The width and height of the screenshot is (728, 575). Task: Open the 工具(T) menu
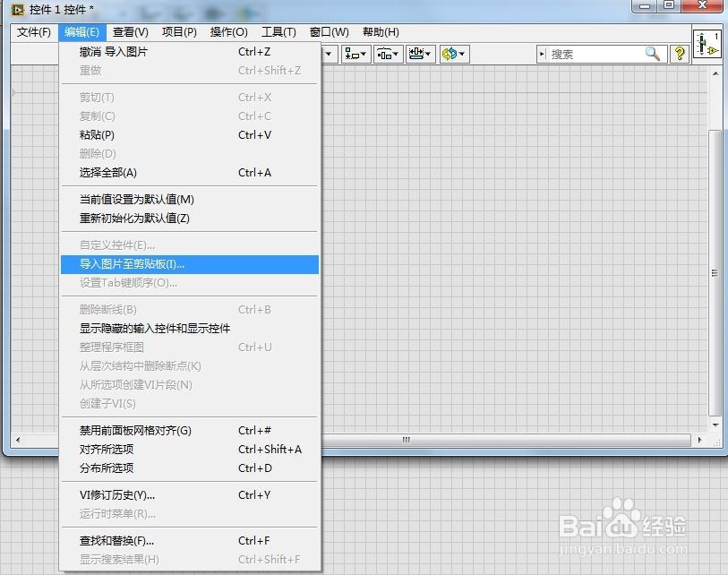point(278,32)
